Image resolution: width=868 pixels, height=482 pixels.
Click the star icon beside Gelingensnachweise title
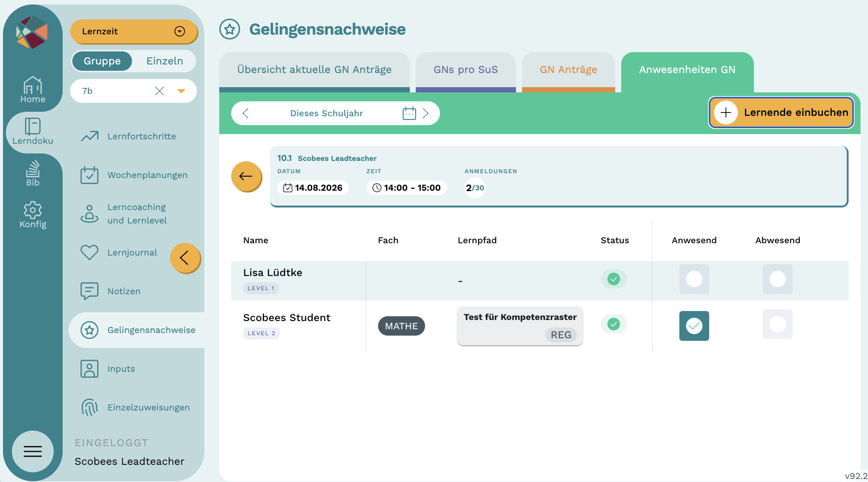[230, 29]
